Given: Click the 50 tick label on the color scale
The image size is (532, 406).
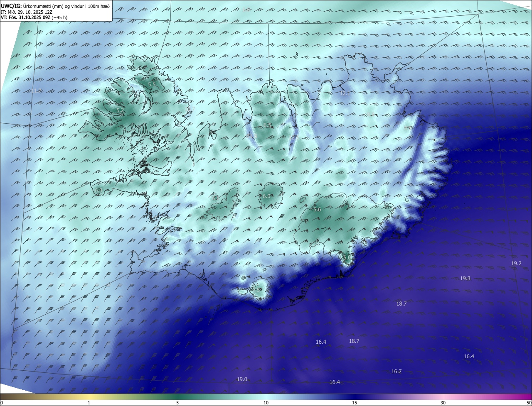Looking at the screenshot, I should coord(529,403).
